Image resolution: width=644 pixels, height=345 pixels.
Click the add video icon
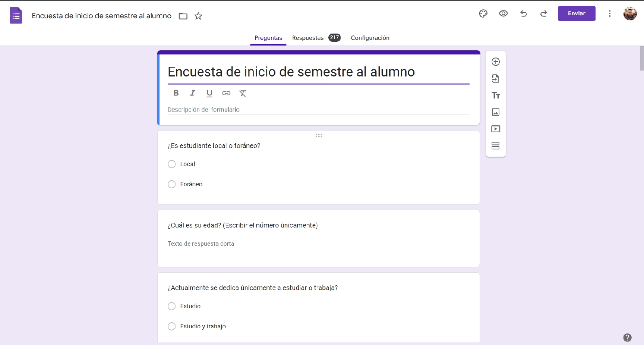(496, 129)
